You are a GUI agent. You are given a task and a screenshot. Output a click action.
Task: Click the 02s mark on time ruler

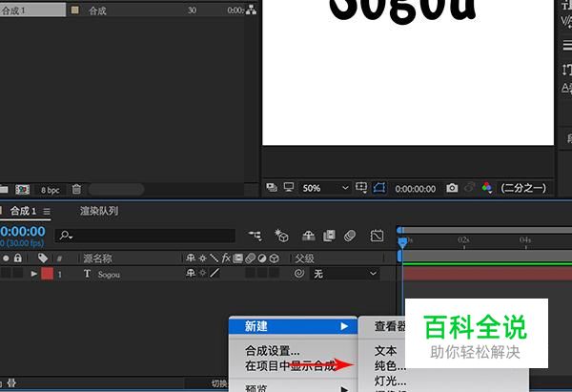(463, 240)
